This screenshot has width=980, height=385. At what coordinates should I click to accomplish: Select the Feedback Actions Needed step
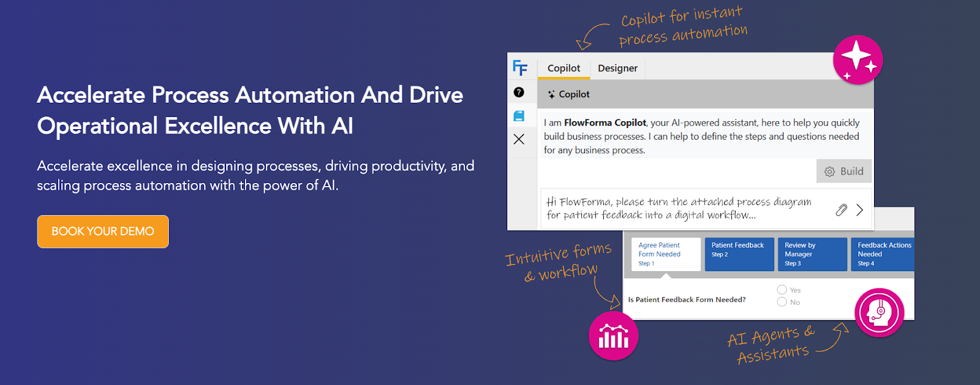[x=883, y=254]
